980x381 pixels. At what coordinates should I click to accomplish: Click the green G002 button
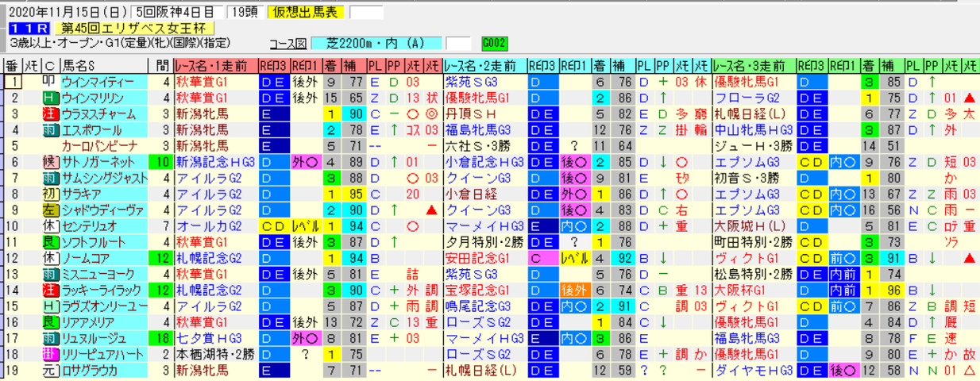(494, 42)
